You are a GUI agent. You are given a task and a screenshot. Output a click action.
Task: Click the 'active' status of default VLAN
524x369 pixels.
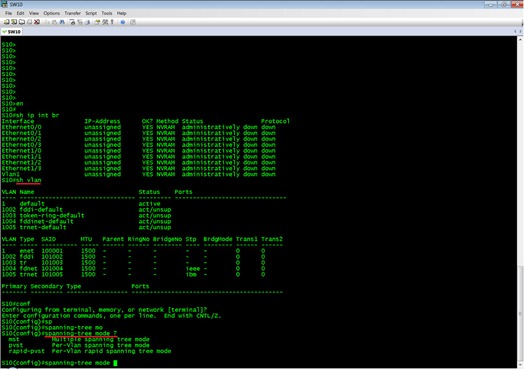pos(149,204)
